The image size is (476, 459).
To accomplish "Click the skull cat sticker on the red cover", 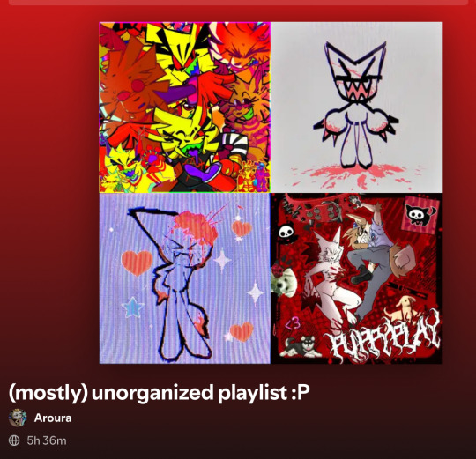I will 421,215.
